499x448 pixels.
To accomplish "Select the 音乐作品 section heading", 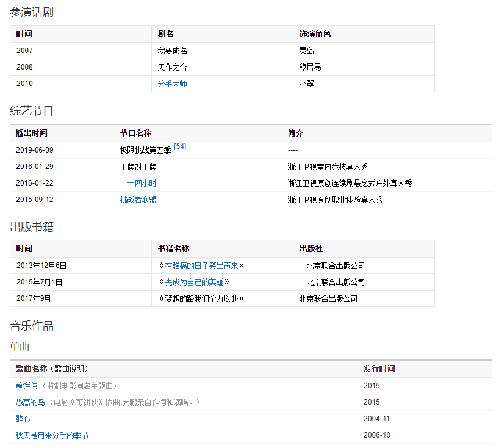I will pyautogui.click(x=32, y=326).
